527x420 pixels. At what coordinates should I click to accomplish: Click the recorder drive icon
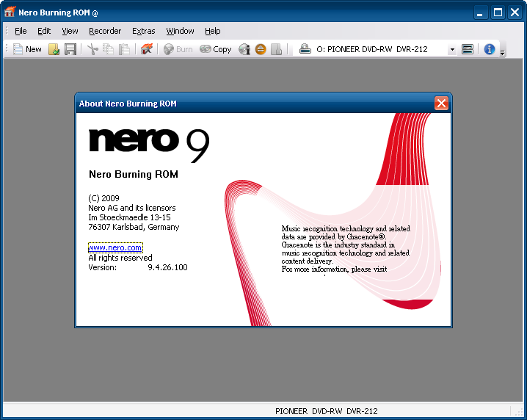[x=305, y=49]
